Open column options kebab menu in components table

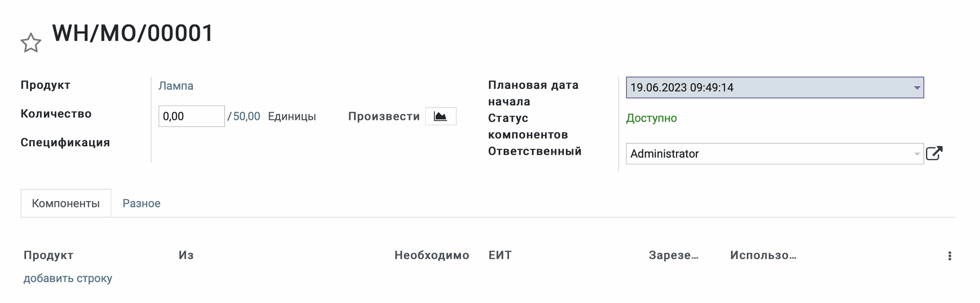point(949,256)
